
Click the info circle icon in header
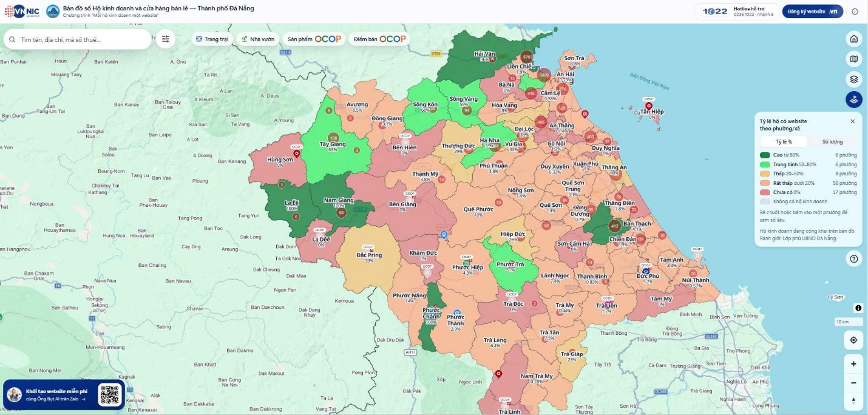click(855, 12)
